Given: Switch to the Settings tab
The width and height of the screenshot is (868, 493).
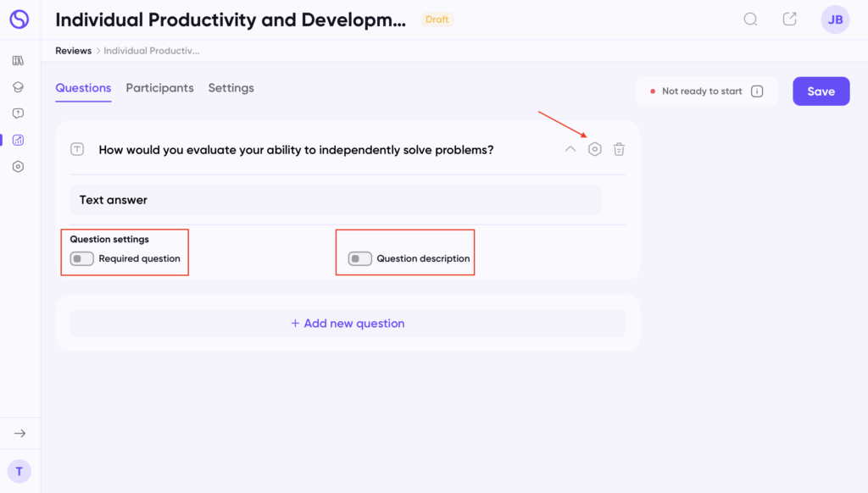Looking at the screenshot, I should pyautogui.click(x=231, y=88).
